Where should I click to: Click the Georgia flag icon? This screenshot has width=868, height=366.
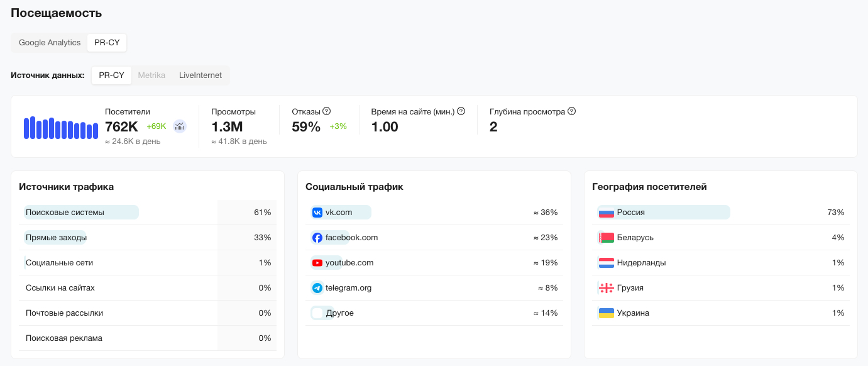[x=606, y=288]
